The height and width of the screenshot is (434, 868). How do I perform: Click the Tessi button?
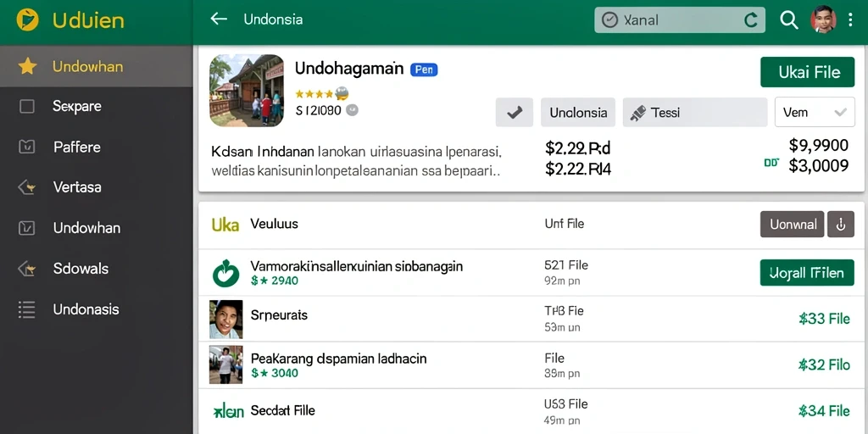tap(695, 113)
